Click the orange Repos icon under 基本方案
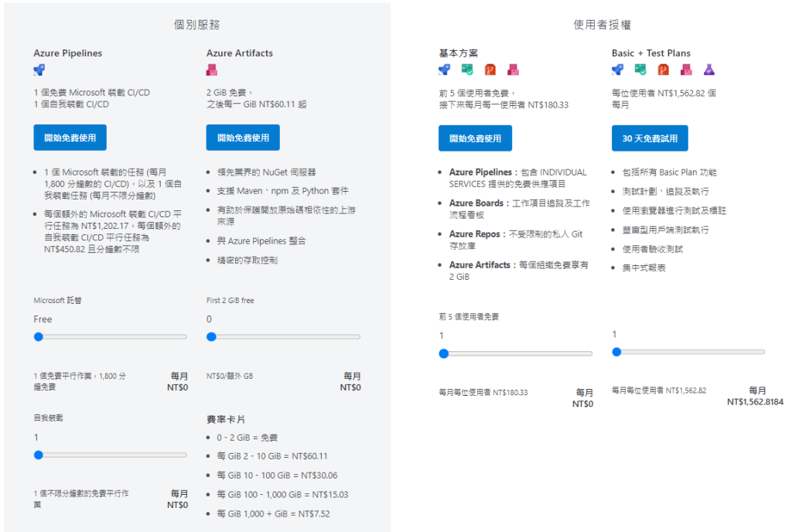 pyautogui.click(x=490, y=70)
